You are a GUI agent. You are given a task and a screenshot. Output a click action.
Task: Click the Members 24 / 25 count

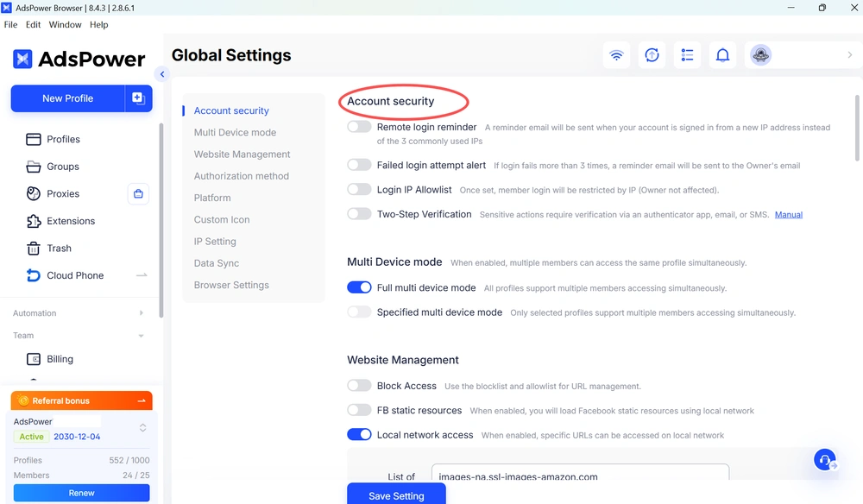coord(136,476)
